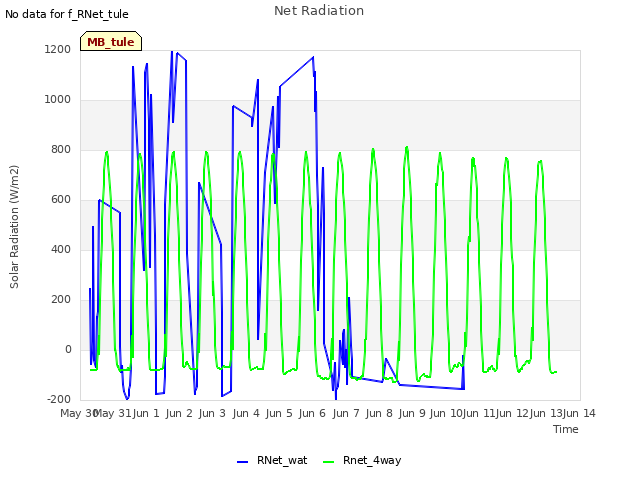The height and width of the screenshot is (480, 640).
Task: Click the May 31 x-axis tick label
Action: click(112, 413)
